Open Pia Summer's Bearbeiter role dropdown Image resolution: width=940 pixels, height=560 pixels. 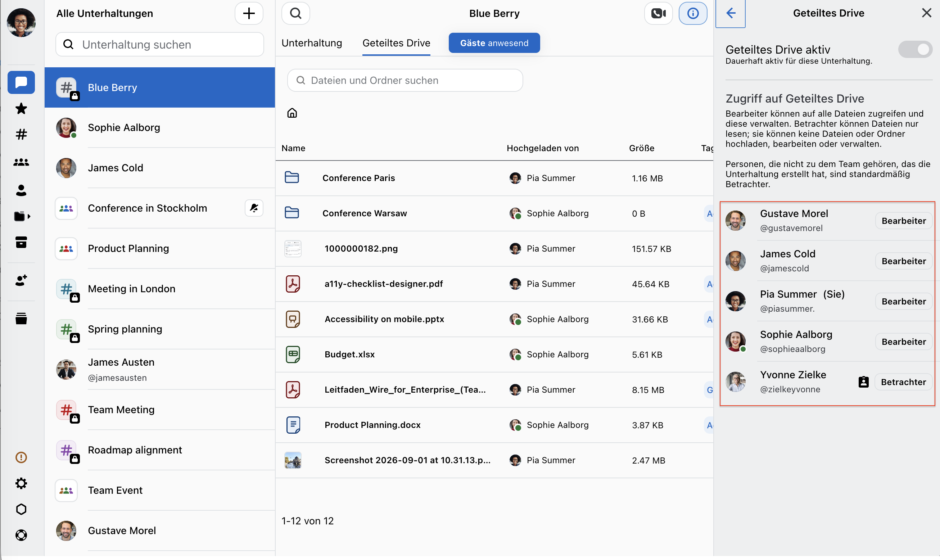click(903, 302)
